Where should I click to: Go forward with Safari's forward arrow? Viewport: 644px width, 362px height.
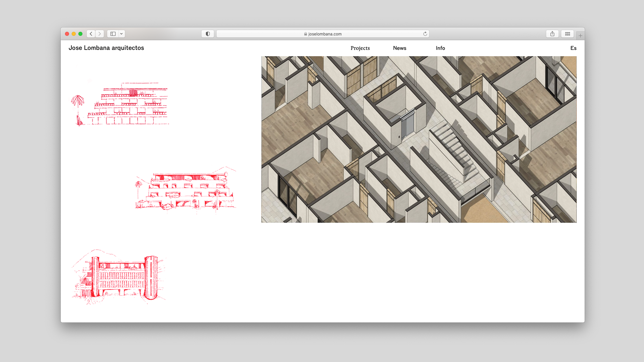(x=100, y=34)
